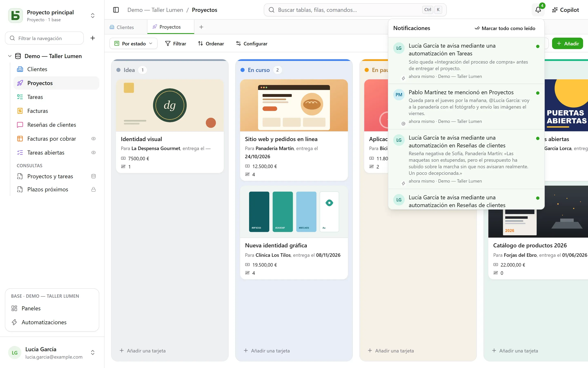Image resolution: width=588 pixels, height=368 pixels.
Task: Open Paneles in base section
Action: 52,308
